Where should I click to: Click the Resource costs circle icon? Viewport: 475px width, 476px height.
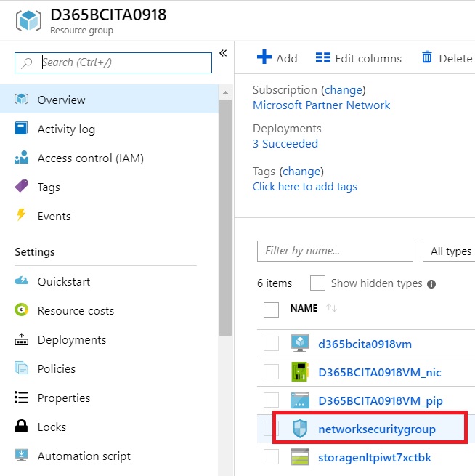pyautogui.click(x=22, y=310)
